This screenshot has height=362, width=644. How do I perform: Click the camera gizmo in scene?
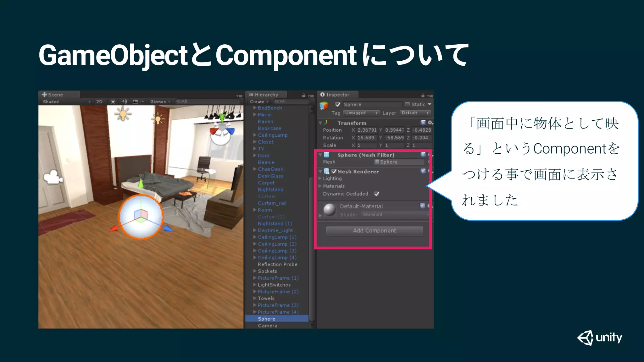click(x=53, y=177)
